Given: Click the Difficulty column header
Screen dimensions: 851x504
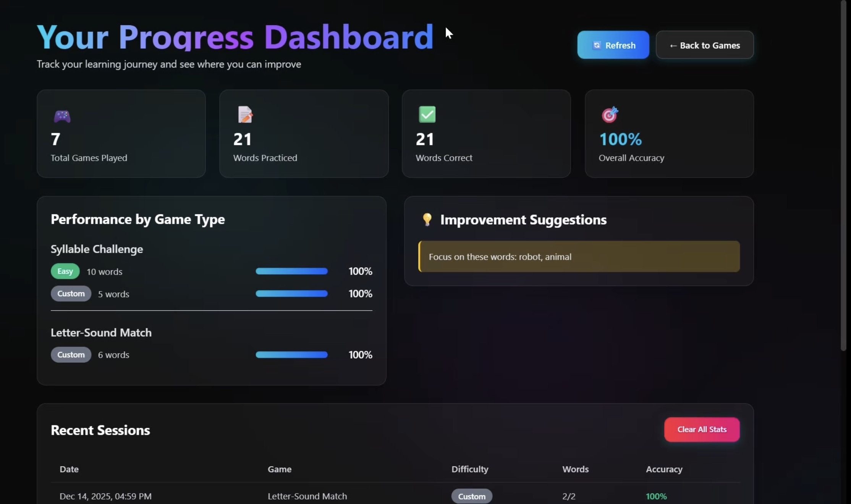Looking at the screenshot, I should pyautogui.click(x=469, y=469).
